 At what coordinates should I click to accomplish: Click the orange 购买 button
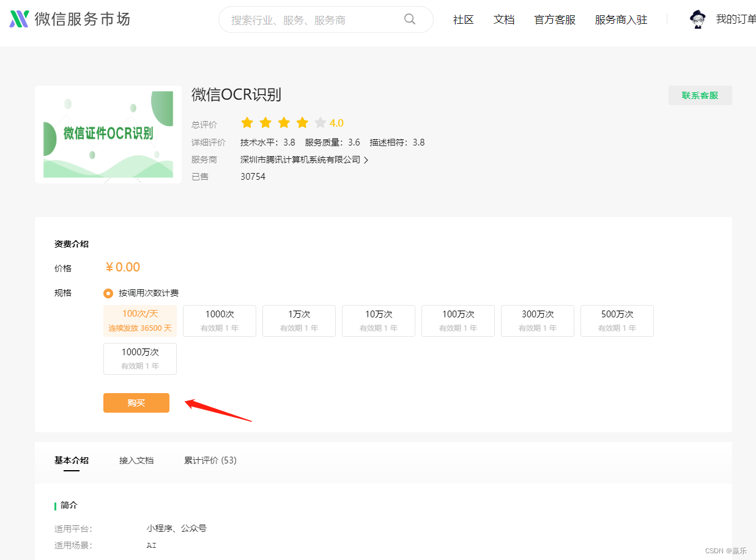click(136, 403)
